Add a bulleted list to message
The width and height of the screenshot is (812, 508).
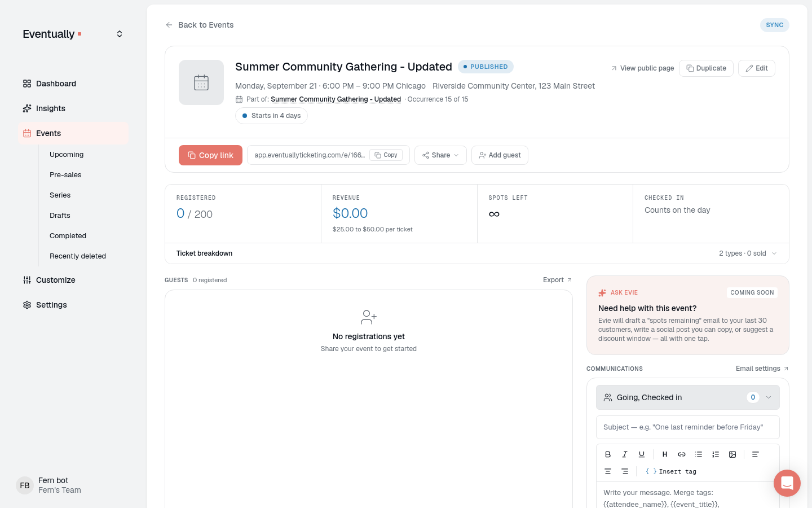[699, 454]
